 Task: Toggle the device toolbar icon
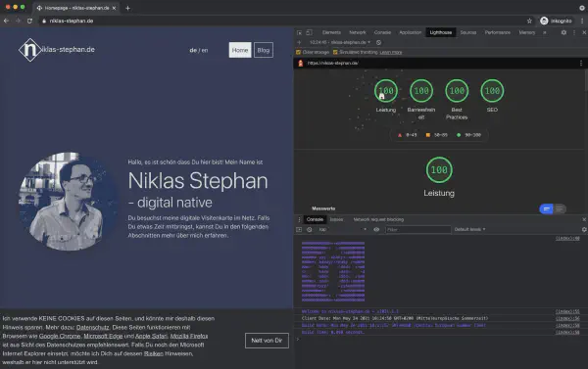click(x=309, y=32)
